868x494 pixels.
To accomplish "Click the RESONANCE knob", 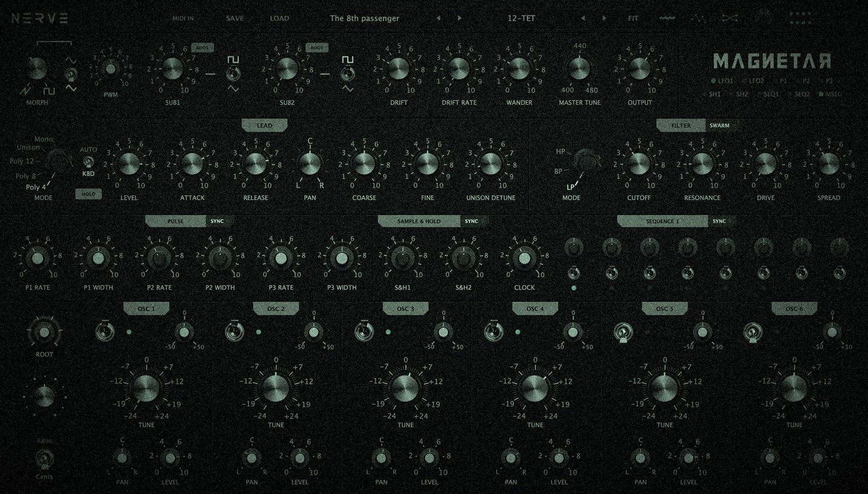I will click(x=702, y=163).
